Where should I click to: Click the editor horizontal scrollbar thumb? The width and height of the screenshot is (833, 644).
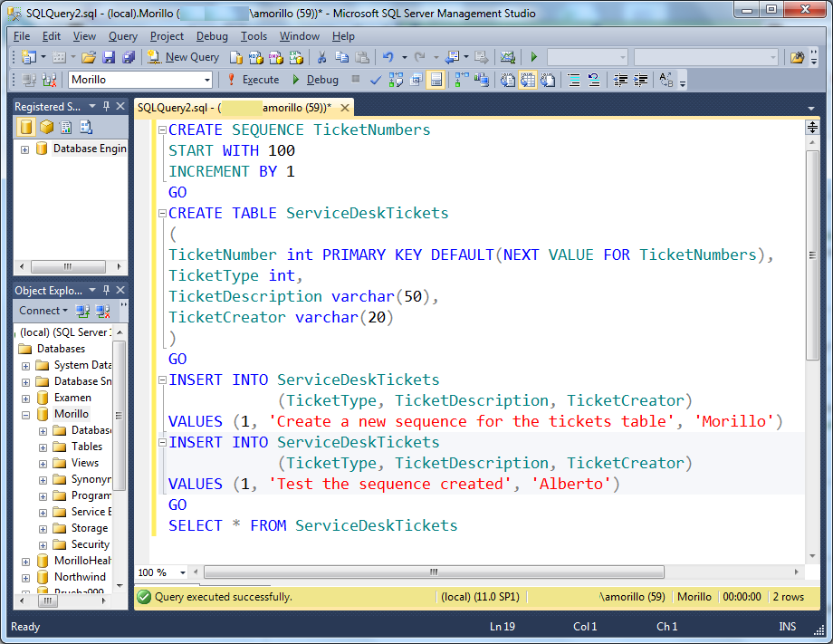coord(434,572)
